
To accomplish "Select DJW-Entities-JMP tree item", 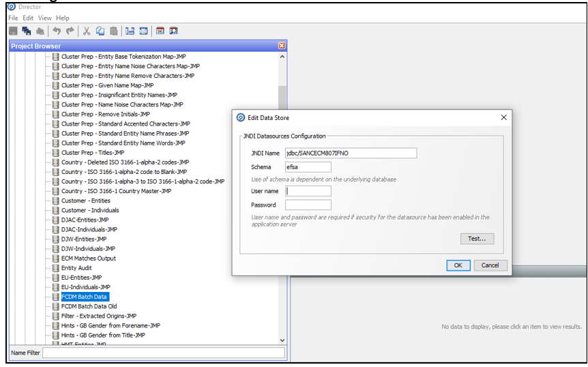I will click(x=84, y=239).
